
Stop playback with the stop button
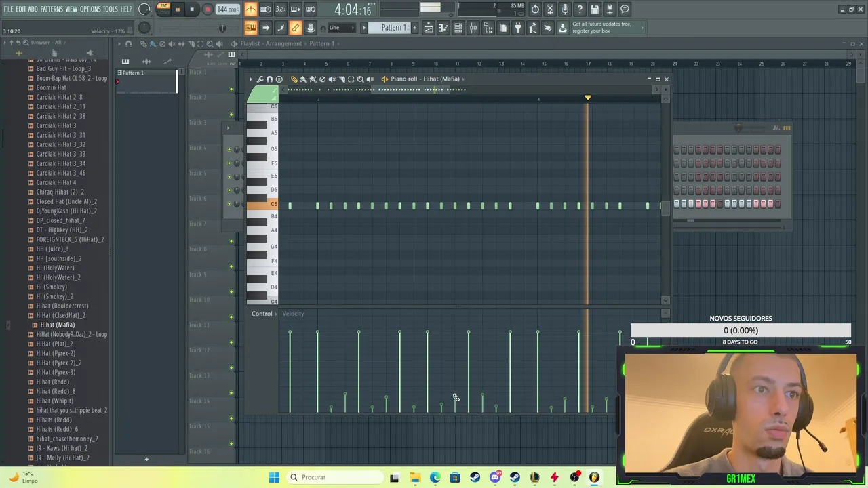click(192, 9)
